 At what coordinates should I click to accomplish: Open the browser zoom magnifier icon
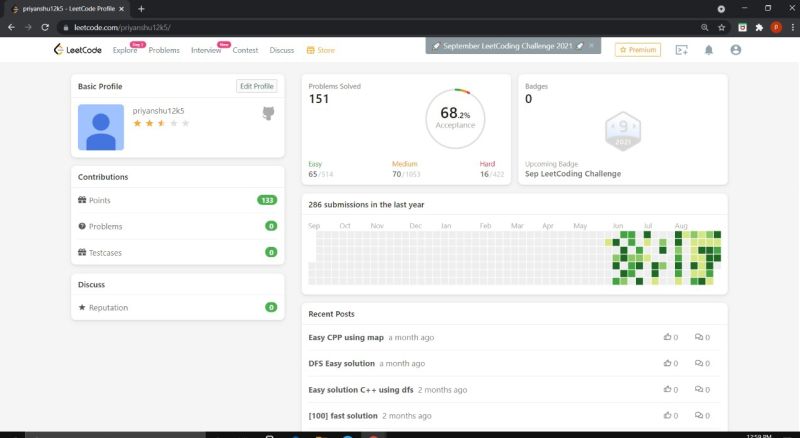pos(705,28)
